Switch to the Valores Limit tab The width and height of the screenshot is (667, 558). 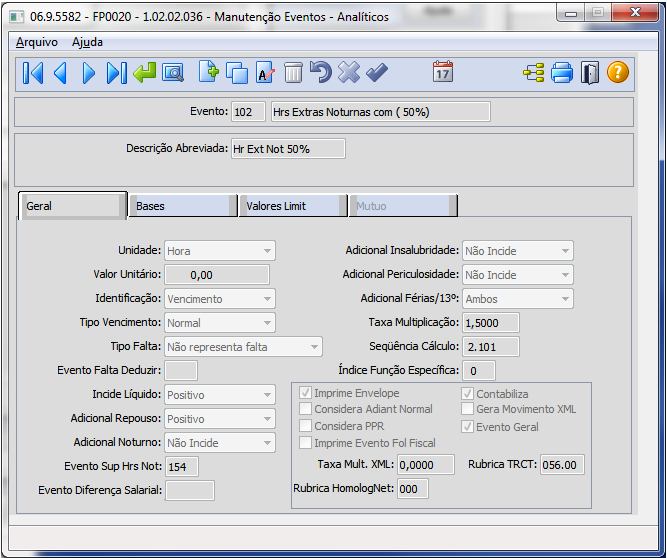(293, 206)
